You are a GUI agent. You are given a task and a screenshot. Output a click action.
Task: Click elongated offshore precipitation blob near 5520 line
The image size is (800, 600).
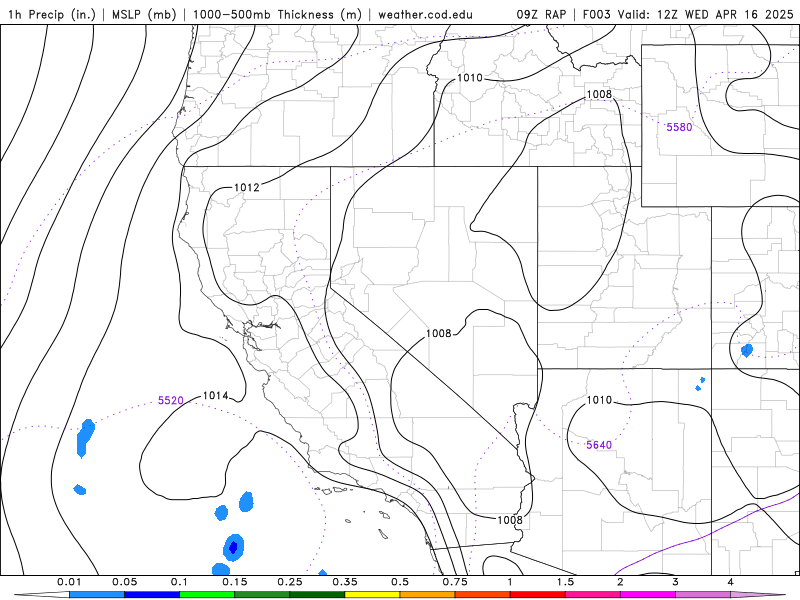85,437
